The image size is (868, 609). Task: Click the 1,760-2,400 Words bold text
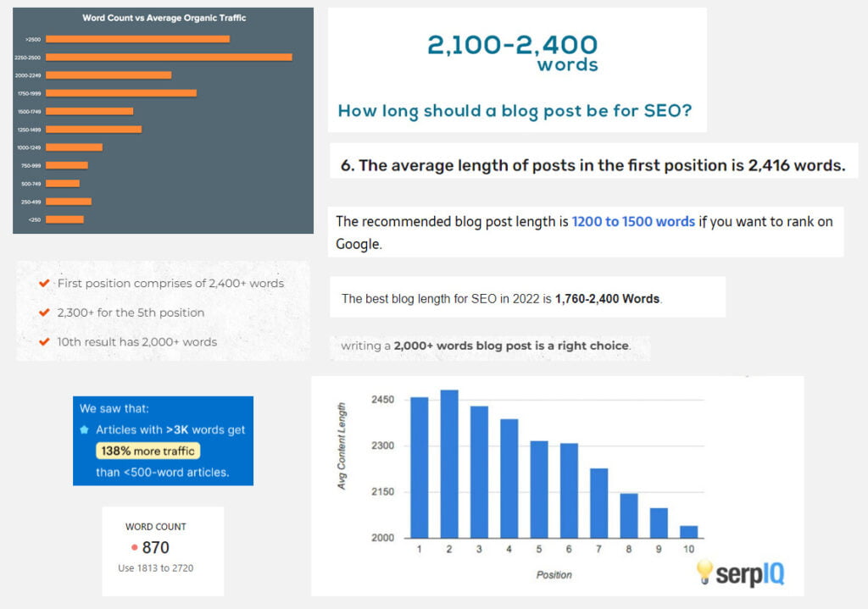point(607,299)
